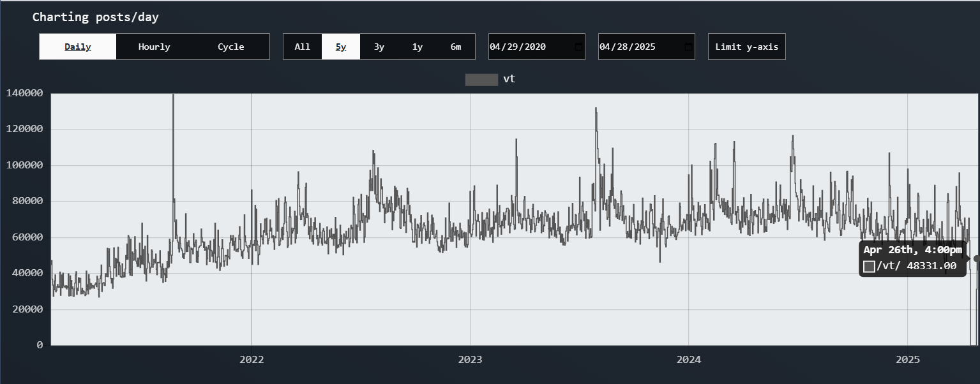Switch to Hourly view
The height and width of the screenshot is (384, 980).
tap(154, 47)
